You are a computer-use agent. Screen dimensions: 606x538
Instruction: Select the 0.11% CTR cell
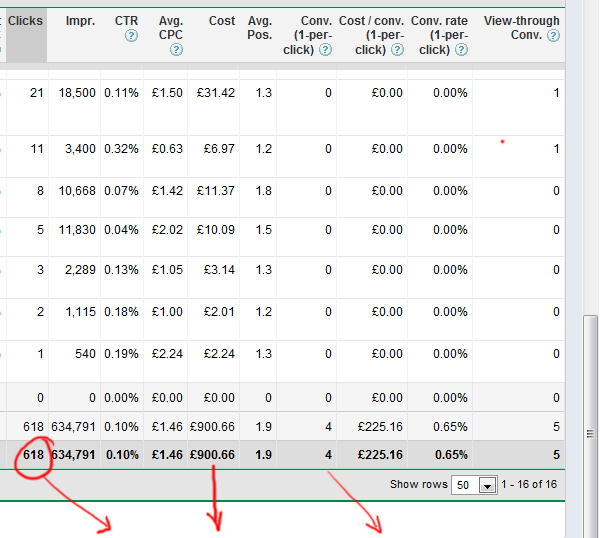tap(121, 93)
